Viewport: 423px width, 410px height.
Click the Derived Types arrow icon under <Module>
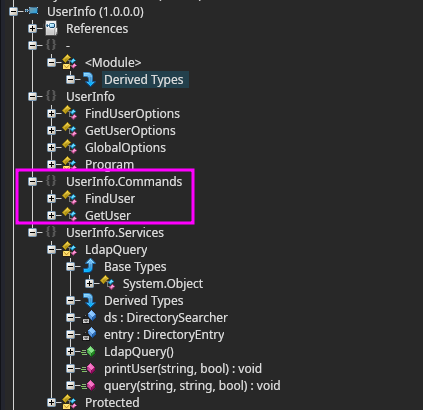click(89, 79)
